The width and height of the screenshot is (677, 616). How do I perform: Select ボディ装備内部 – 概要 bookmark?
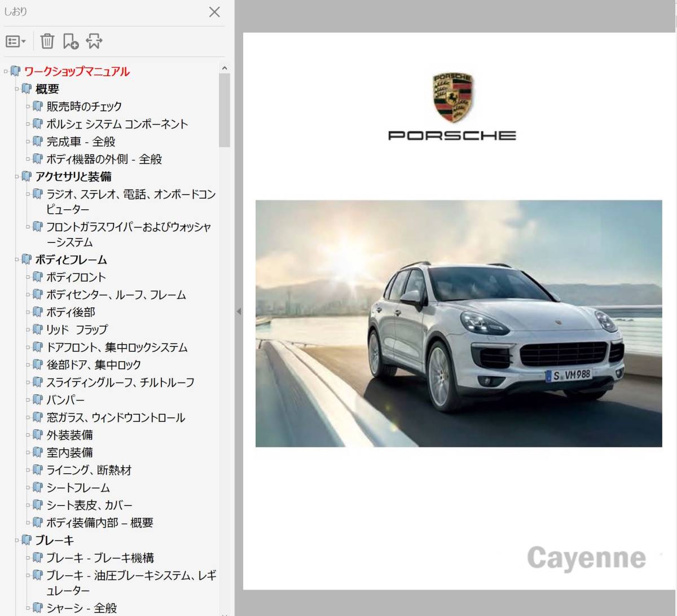point(100,522)
